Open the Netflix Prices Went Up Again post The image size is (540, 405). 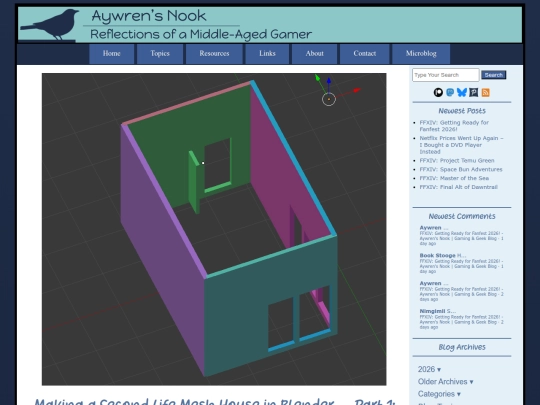pos(461,145)
